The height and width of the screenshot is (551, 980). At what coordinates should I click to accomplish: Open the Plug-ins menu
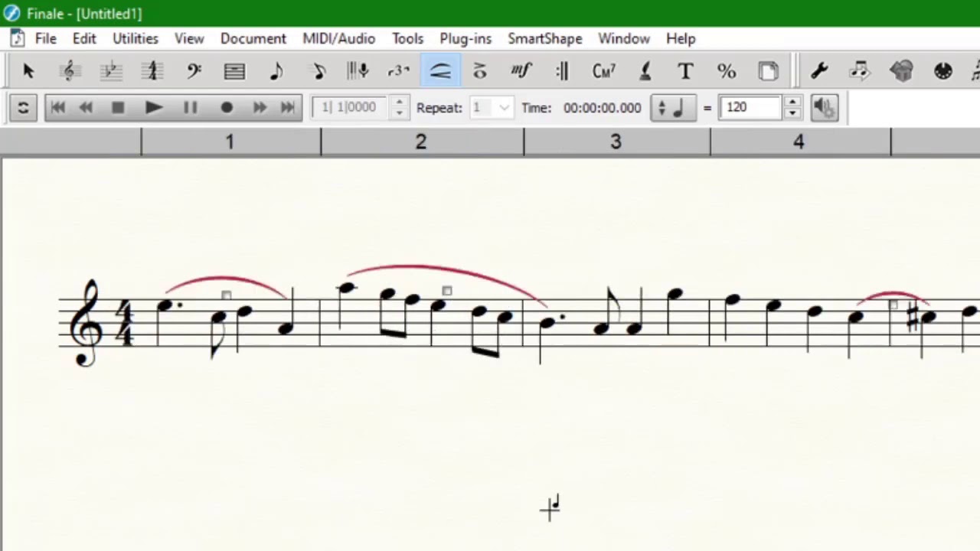click(465, 38)
